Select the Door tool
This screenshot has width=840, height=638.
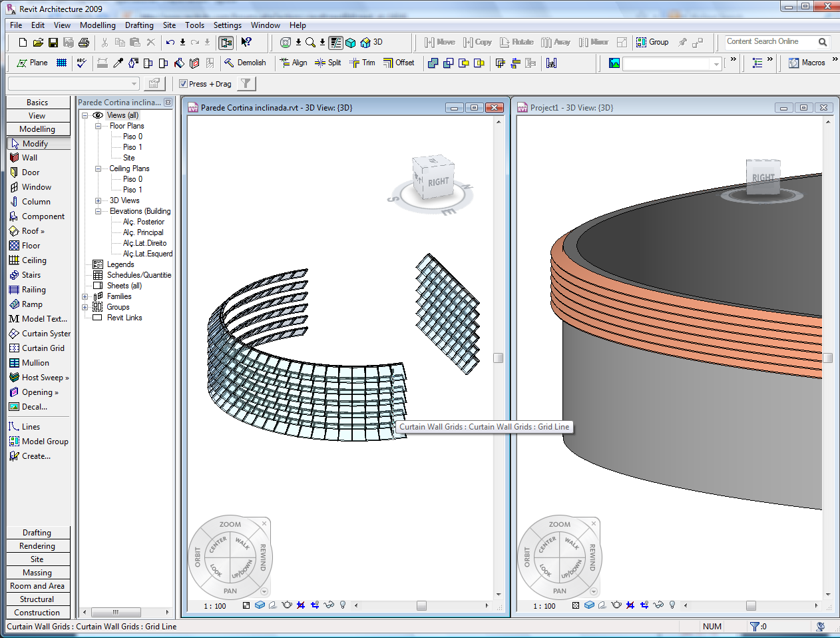30,172
